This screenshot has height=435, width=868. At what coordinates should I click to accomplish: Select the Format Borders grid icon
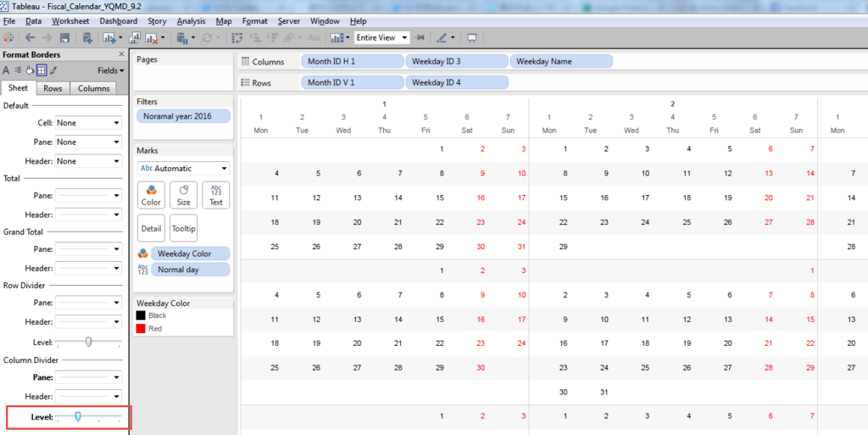click(x=41, y=70)
